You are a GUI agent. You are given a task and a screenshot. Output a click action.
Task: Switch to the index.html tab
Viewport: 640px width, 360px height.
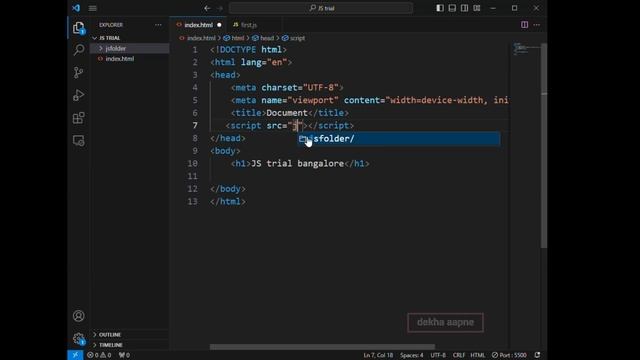point(198,25)
